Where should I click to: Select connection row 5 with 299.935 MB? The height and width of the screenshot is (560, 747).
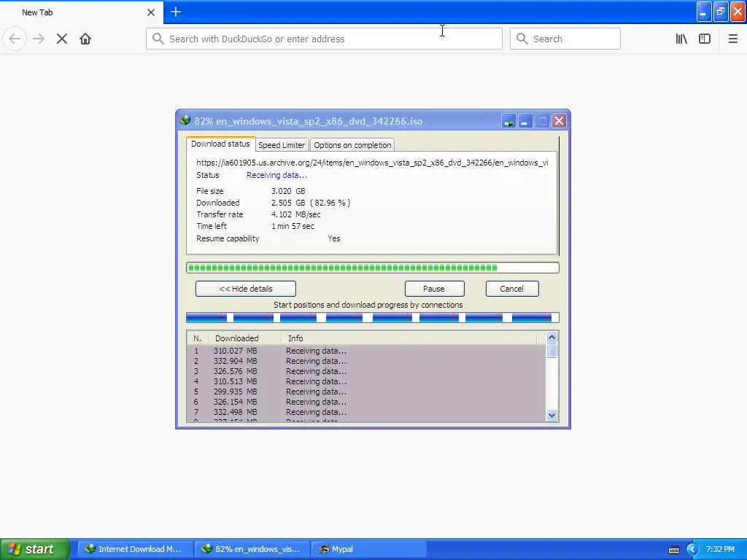click(366, 392)
